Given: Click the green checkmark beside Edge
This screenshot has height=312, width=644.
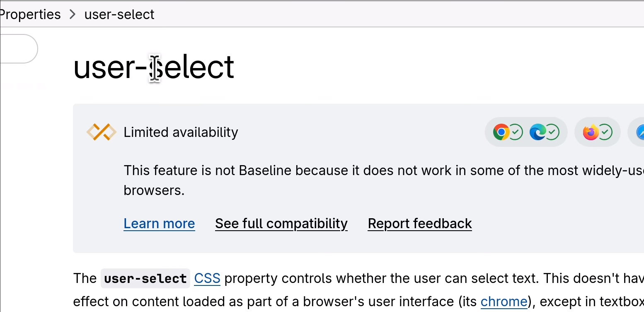Looking at the screenshot, I should click(553, 132).
